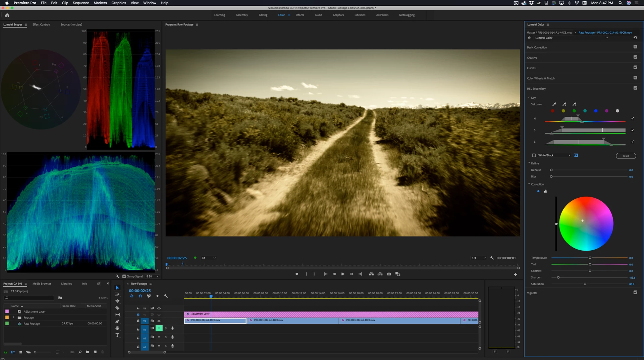Screen dimensions: 644x360
Task: Select the Hand tool
Action: (x=117, y=328)
